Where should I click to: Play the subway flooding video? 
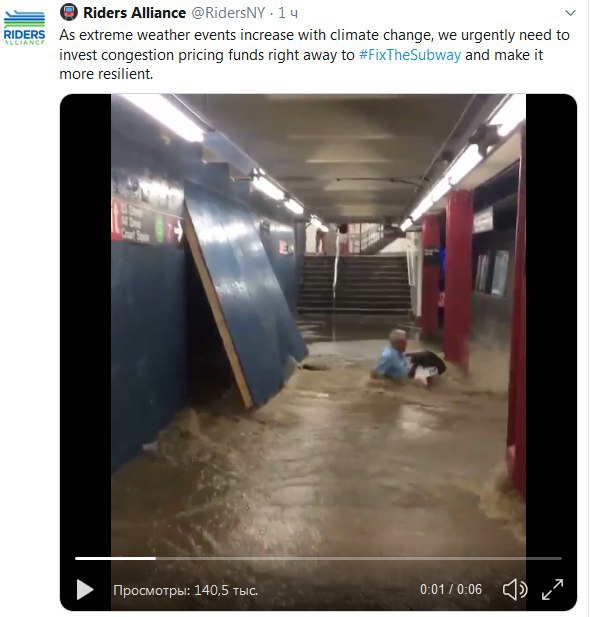click(x=85, y=589)
